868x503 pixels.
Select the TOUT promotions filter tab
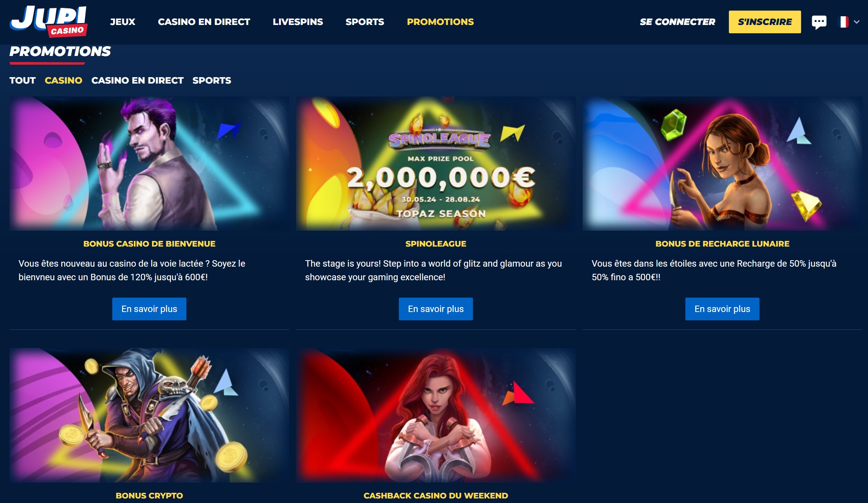click(22, 81)
